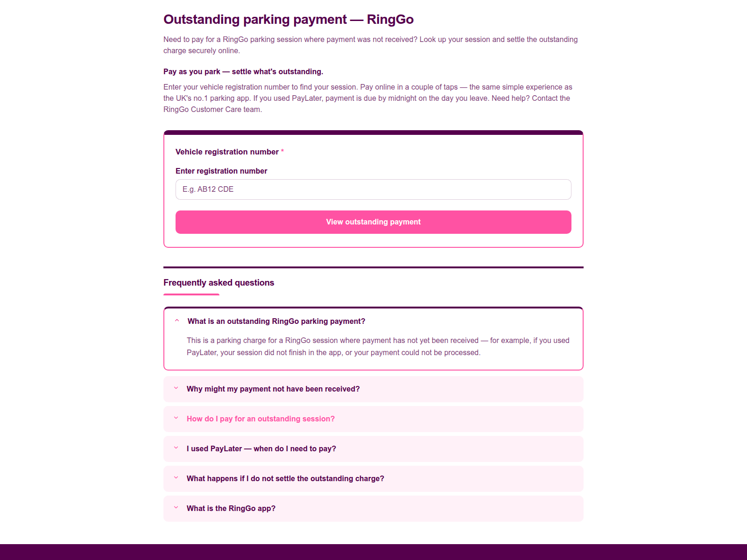Click chevron beside 'I used PayLater' question
The height and width of the screenshot is (560, 747).
tap(176, 448)
